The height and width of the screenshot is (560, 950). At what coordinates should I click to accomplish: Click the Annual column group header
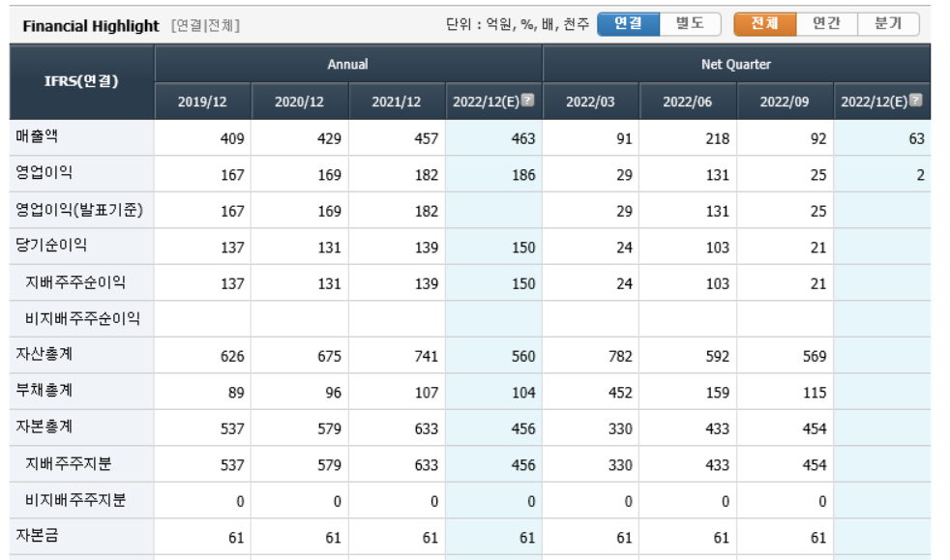pos(348,64)
